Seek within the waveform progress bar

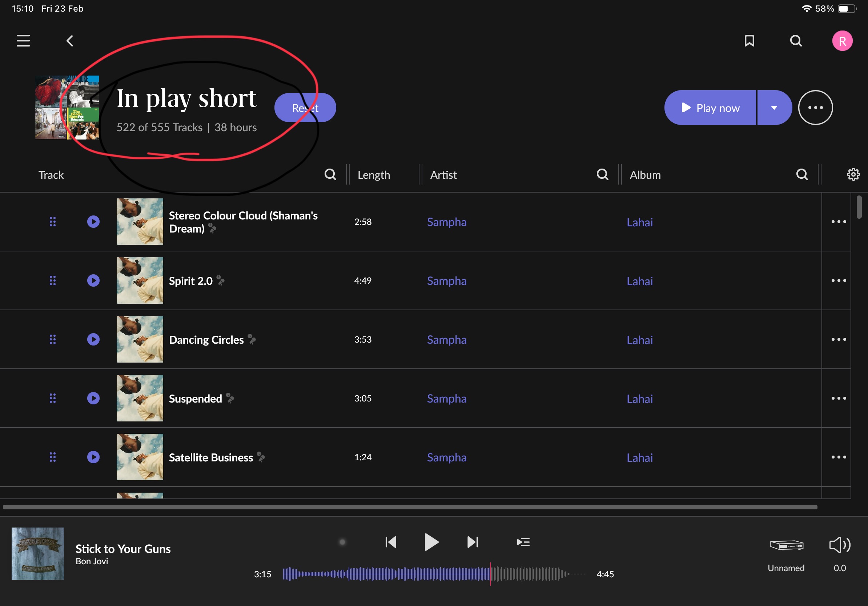[x=431, y=574]
